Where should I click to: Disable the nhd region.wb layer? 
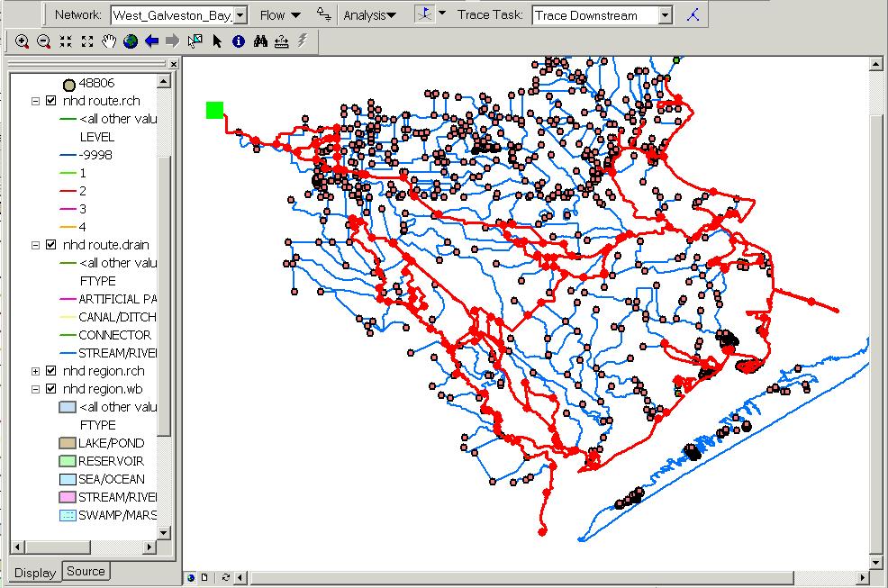[x=51, y=389]
